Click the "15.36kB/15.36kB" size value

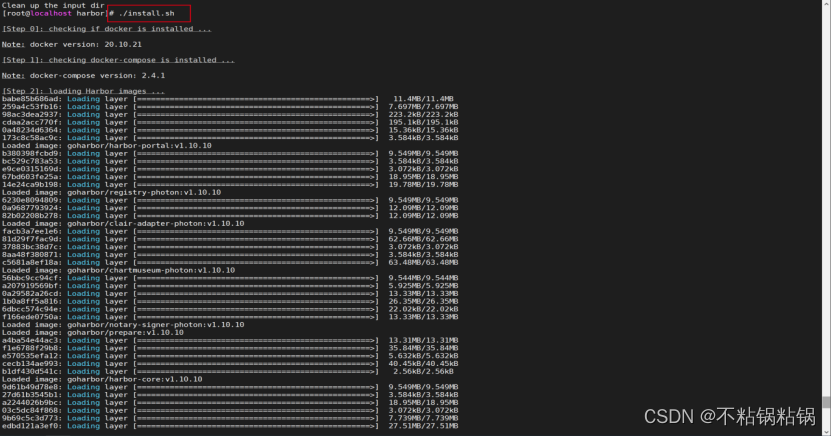[423, 130]
